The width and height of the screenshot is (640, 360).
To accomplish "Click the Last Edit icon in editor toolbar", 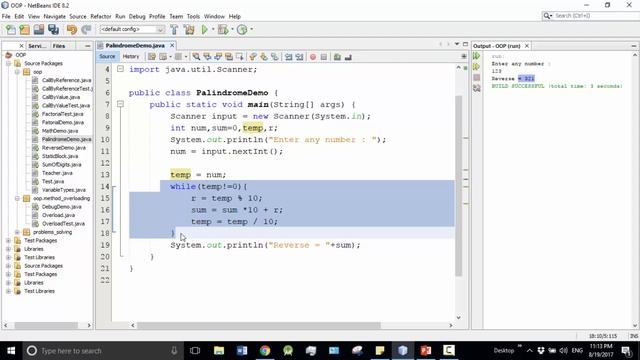I will coord(152,57).
